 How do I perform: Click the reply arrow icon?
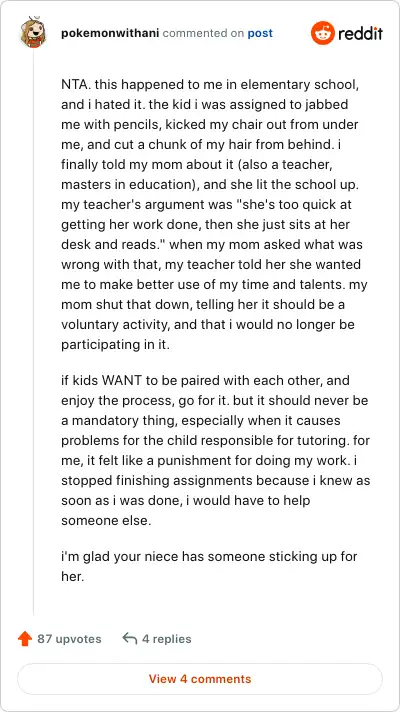[130, 639]
